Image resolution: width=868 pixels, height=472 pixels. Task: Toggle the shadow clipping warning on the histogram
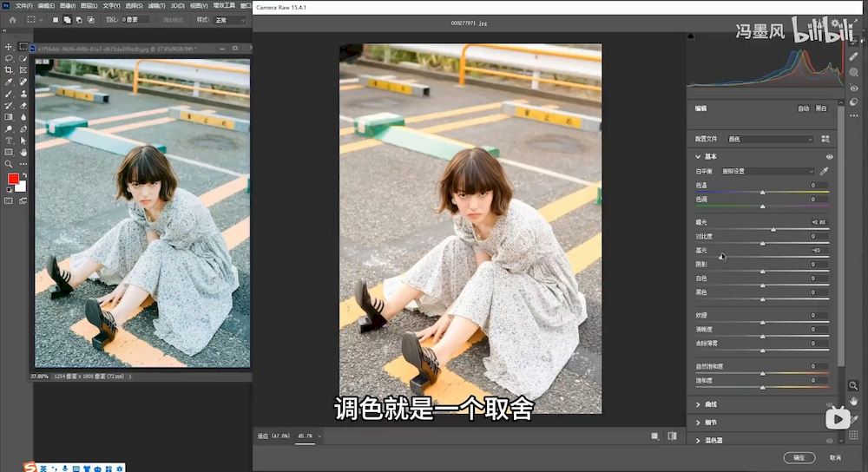coord(690,36)
